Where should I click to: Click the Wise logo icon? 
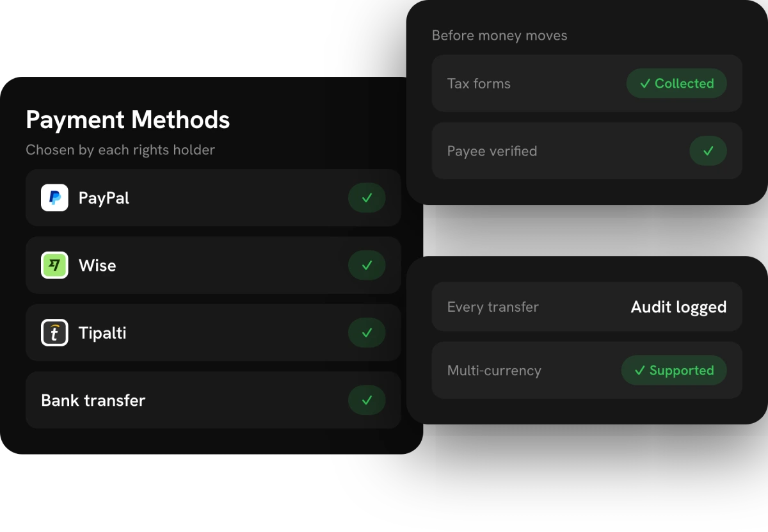pyautogui.click(x=54, y=265)
